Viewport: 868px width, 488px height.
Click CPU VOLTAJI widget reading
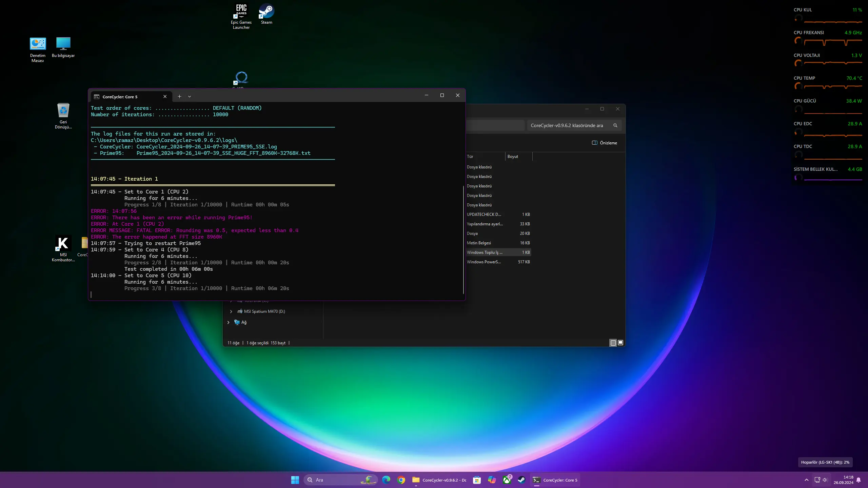pos(856,55)
